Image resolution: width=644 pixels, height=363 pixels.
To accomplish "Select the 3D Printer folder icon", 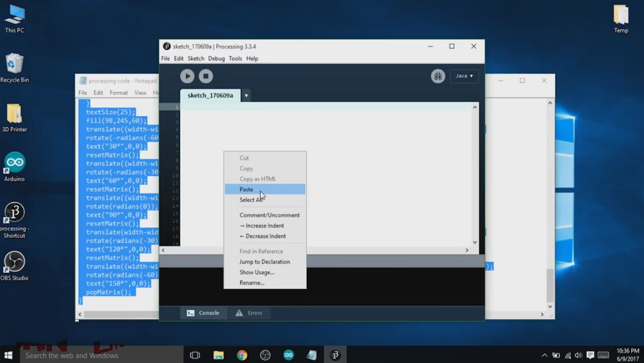I will tap(15, 118).
